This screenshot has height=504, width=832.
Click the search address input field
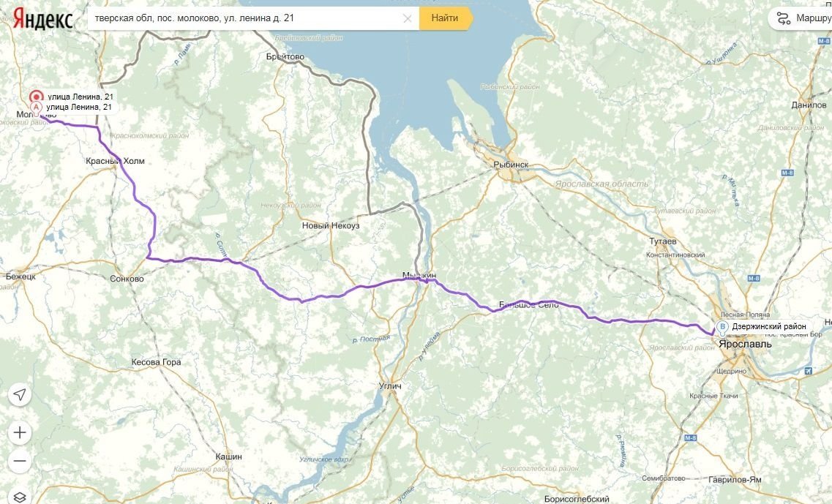(247, 18)
